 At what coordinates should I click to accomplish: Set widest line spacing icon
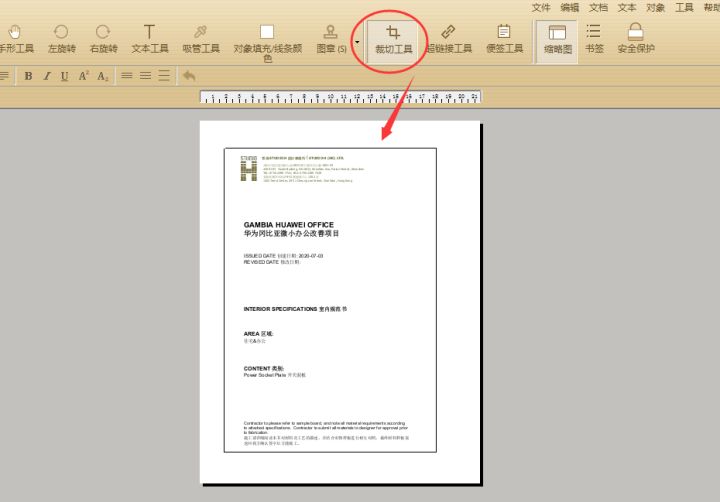pos(163,76)
